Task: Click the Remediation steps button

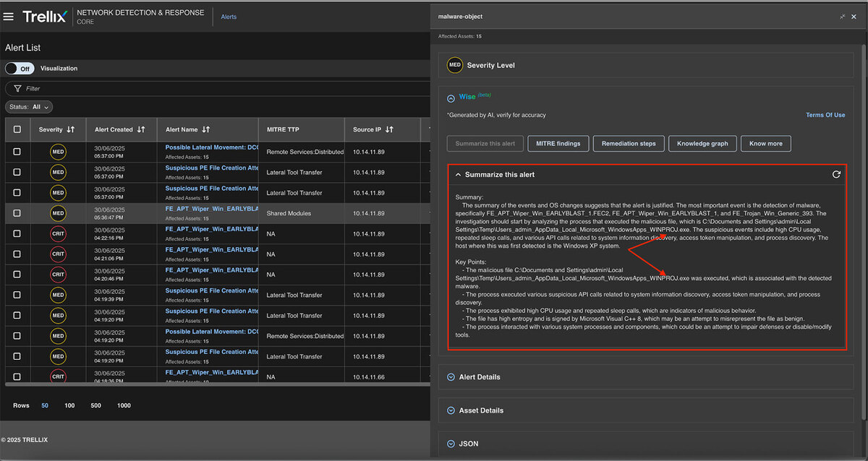Action: (x=629, y=143)
